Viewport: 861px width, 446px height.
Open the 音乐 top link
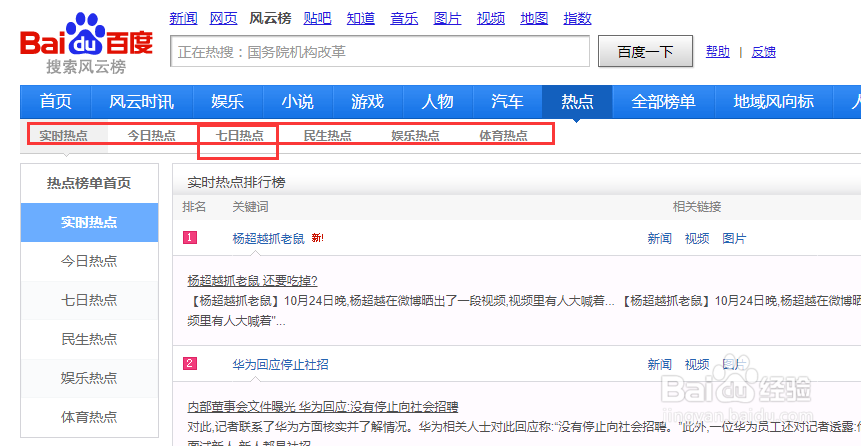(404, 19)
